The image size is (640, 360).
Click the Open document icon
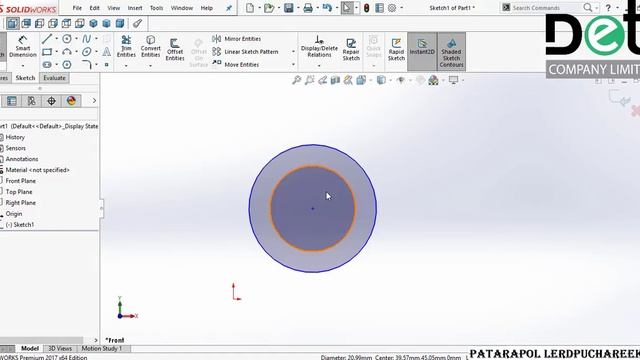[x=269, y=8]
